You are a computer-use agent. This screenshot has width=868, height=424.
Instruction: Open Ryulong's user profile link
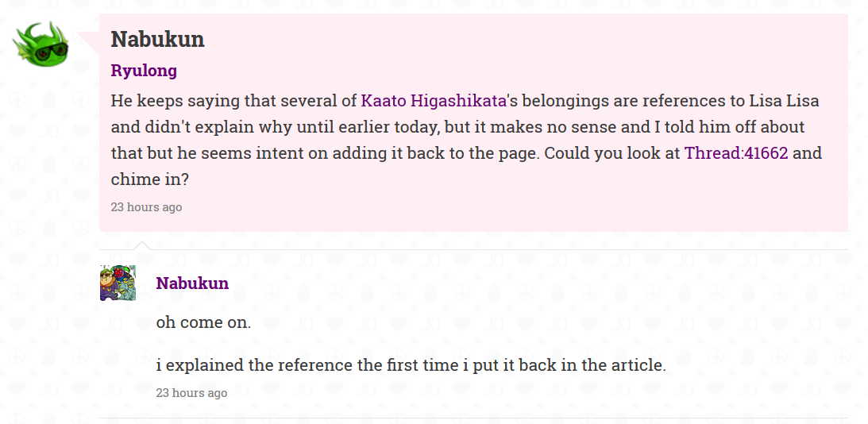point(144,71)
